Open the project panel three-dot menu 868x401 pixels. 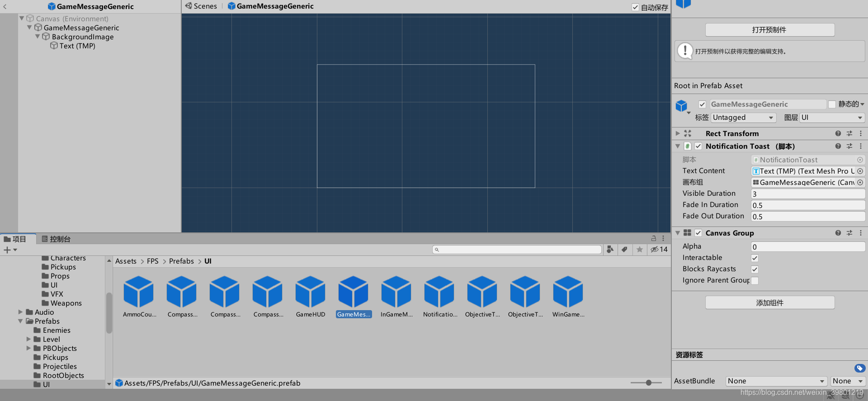click(x=663, y=238)
